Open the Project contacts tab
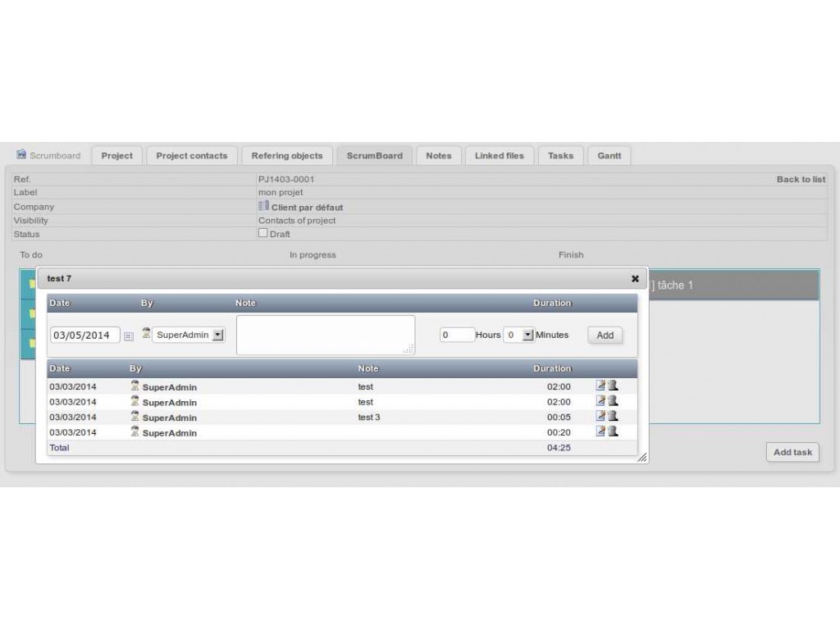 coord(192,155)
